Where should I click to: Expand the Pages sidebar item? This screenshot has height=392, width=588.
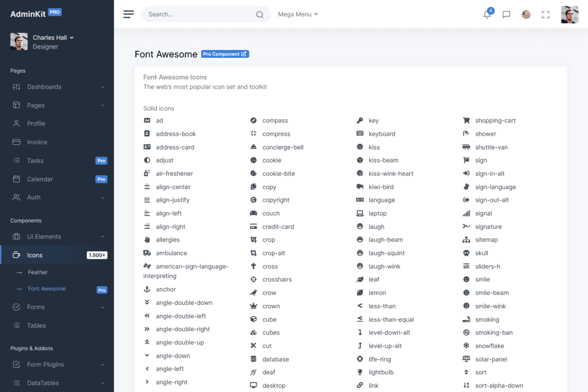coord(57,105)
